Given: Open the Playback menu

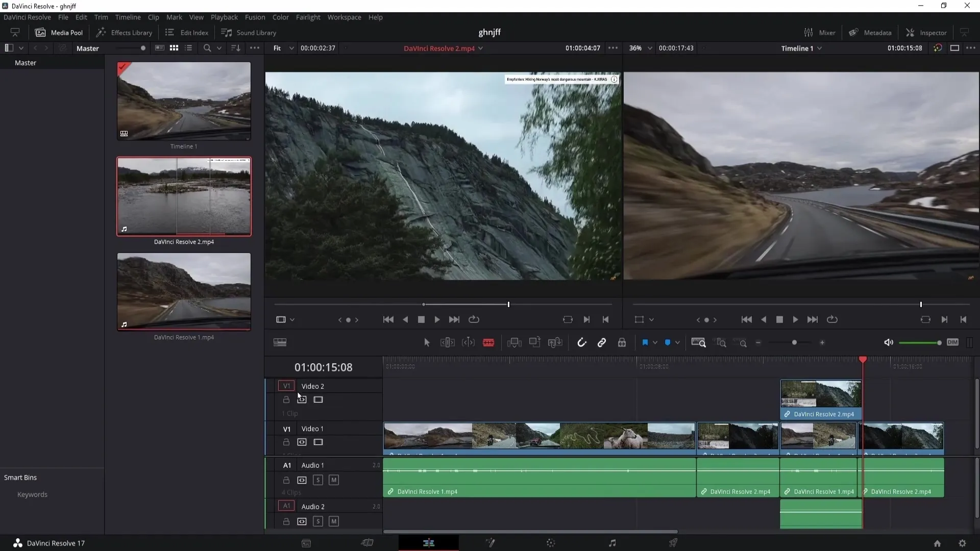Looking at the screenshot, I should point(224,17).
